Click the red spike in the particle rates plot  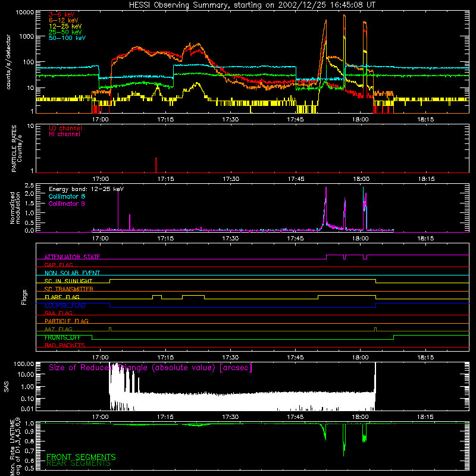pos(156,165)
